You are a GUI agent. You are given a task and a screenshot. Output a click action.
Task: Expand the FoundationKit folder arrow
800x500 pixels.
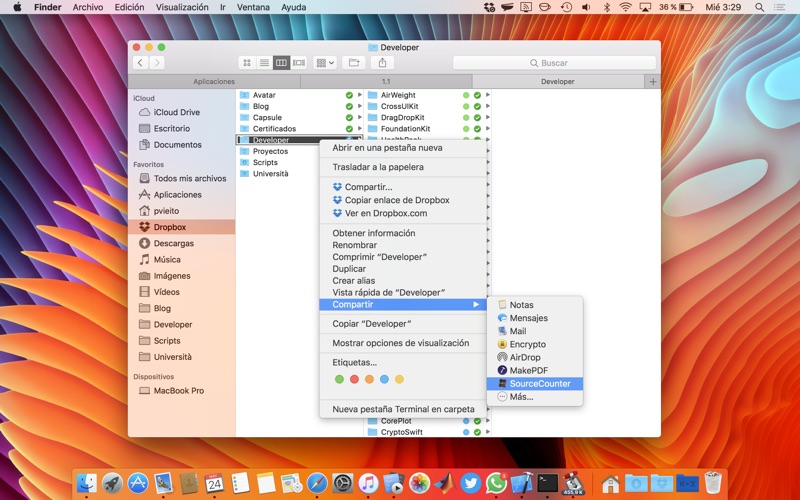coord(488,129)
